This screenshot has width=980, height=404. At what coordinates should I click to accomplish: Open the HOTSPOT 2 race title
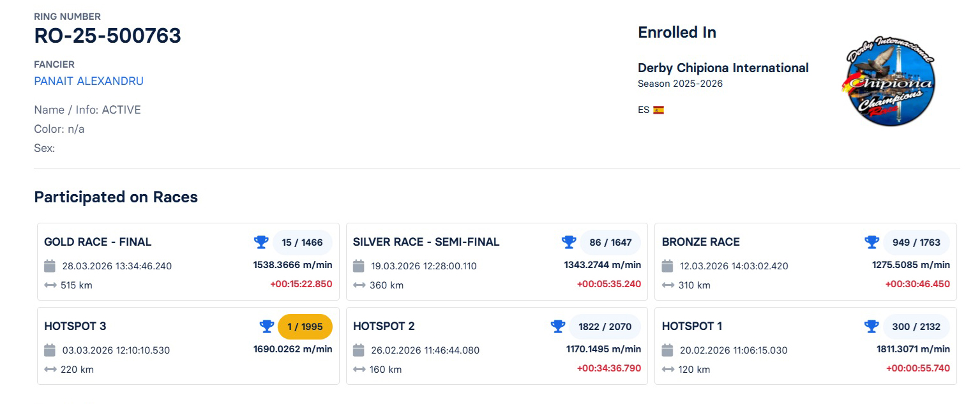pos(384,326)
